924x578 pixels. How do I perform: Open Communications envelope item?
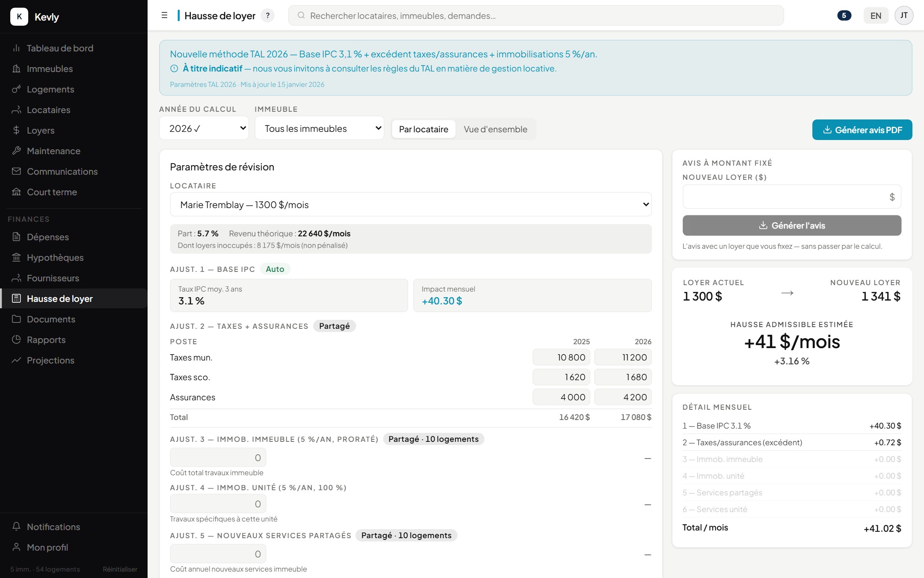(x=74, y=171)
